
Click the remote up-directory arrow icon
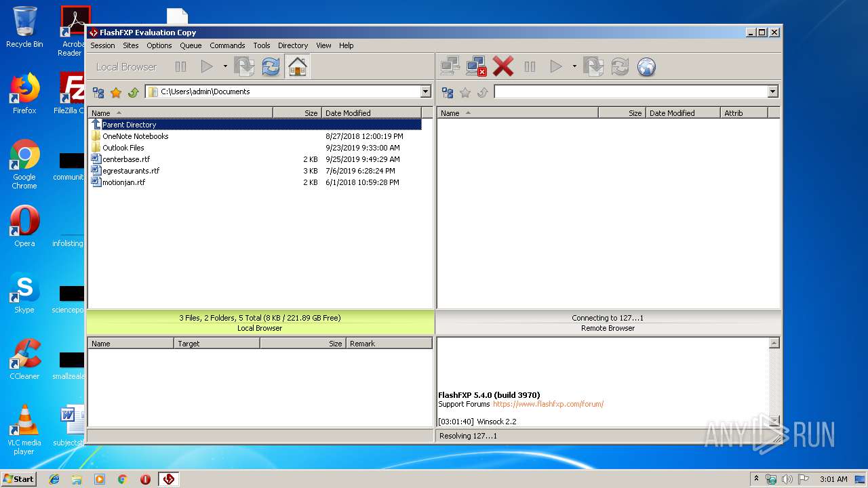[482, 92]
